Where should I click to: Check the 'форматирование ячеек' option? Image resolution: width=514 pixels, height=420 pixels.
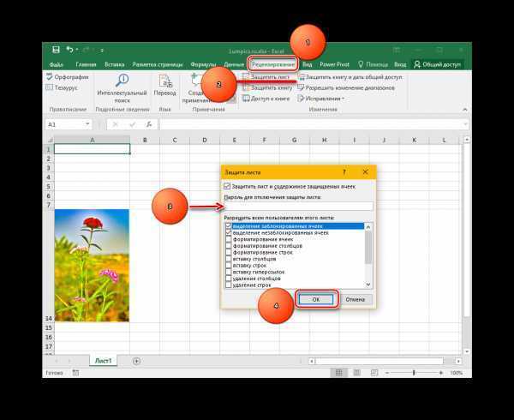[x=229, y=239]
